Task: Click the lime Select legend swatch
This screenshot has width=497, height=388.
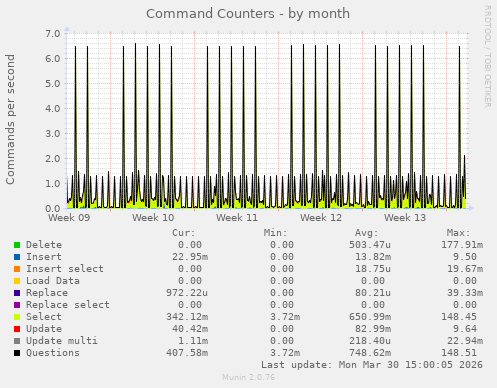Action: pyautogui.click(x=17, y=317)
